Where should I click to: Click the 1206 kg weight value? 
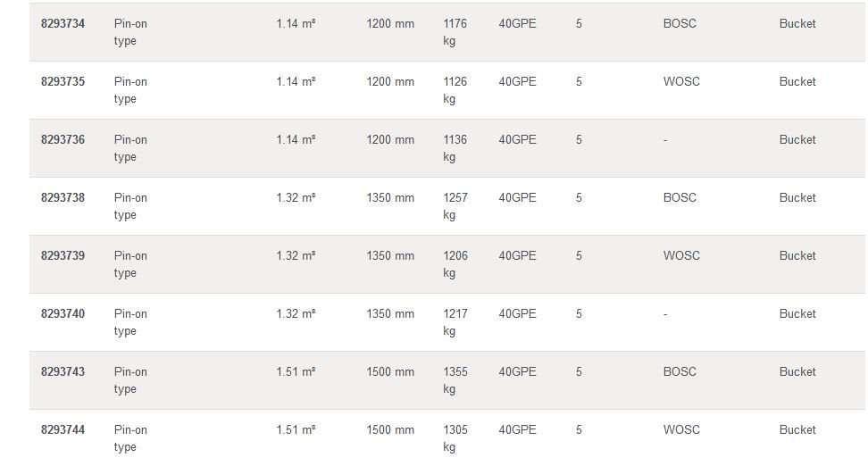point(455,264)
